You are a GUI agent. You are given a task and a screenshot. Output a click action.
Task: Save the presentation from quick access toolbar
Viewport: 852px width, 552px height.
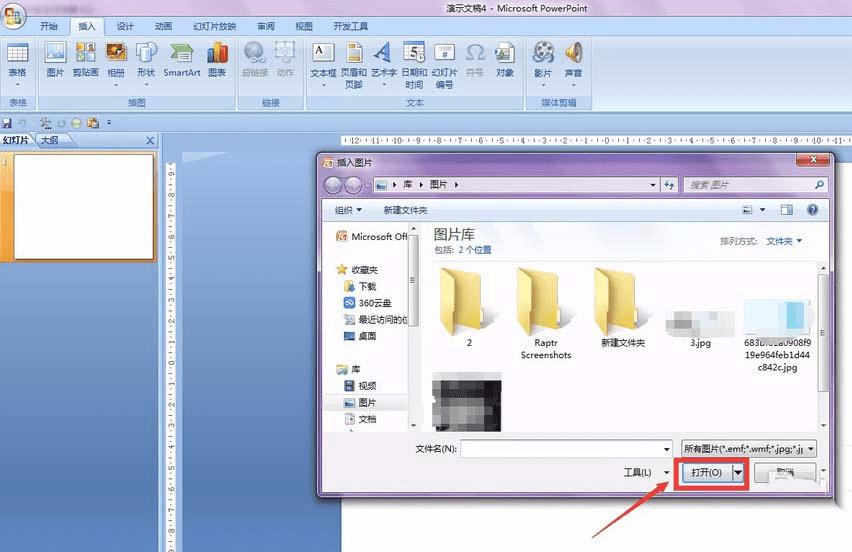pyautogui.click(x=7, y=123)
